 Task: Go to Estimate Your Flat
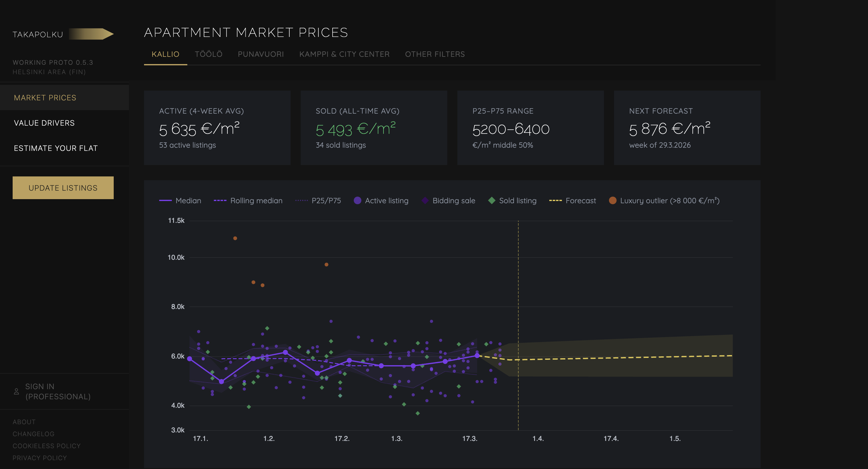pyautogui.click(x=56, y=148)
